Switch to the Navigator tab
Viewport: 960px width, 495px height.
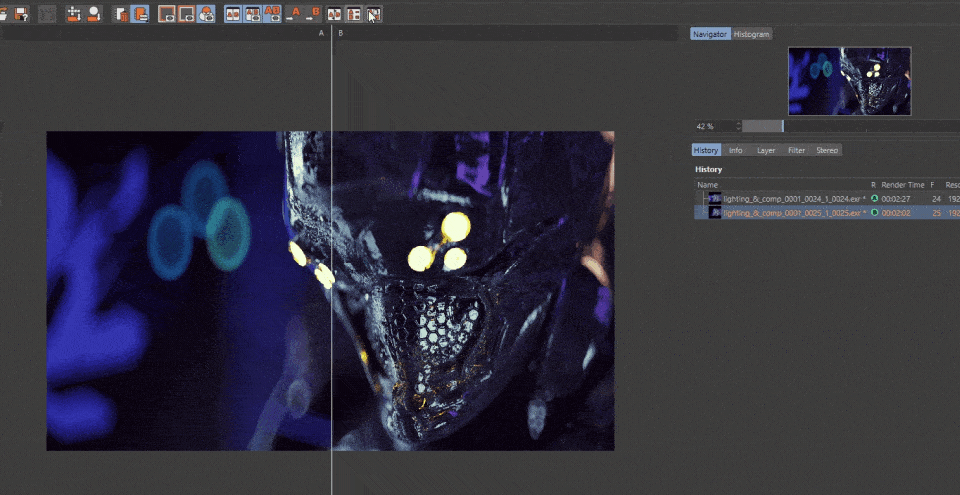(710, 34)
